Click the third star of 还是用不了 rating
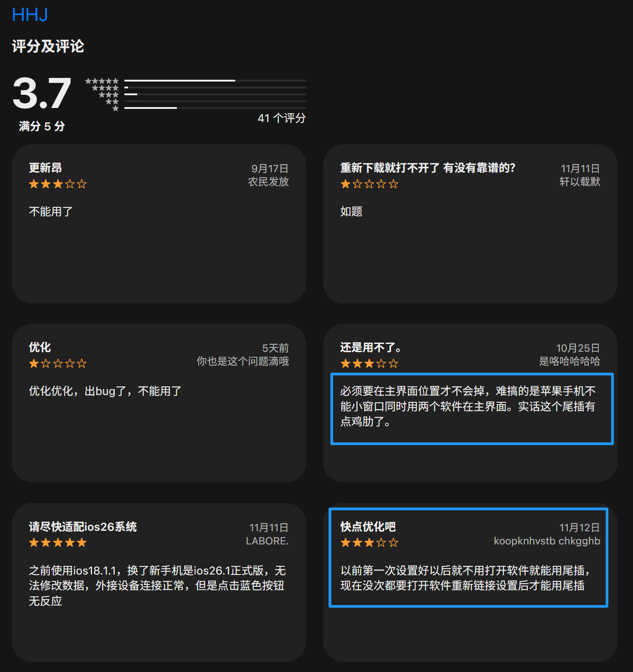Image resolution: width=633 pixels, height=672 pixels. (369, 363)
